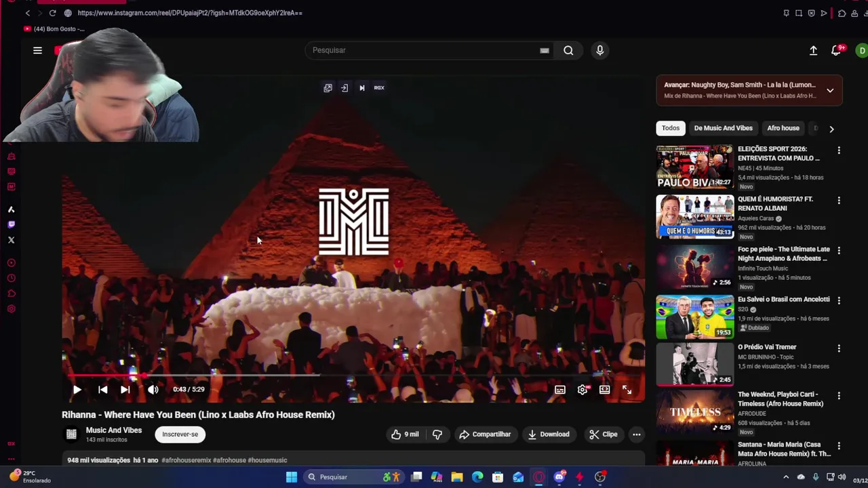Show more filter chips with right arrow
Image resolution: width=868 pixels, height=488 pixels.
(x=831, y=129)
